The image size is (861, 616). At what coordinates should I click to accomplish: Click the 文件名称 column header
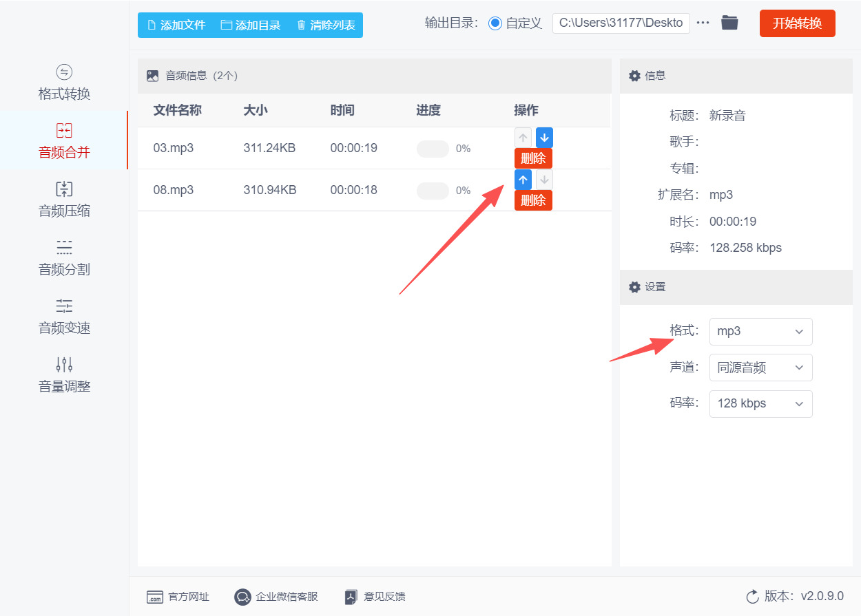click(177, 110)
